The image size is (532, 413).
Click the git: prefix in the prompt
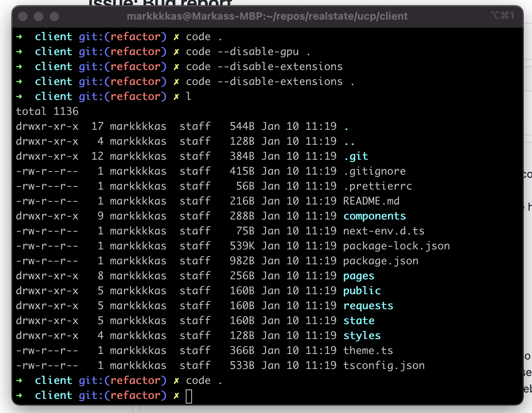pyautogui.click(x=89, y=395)
